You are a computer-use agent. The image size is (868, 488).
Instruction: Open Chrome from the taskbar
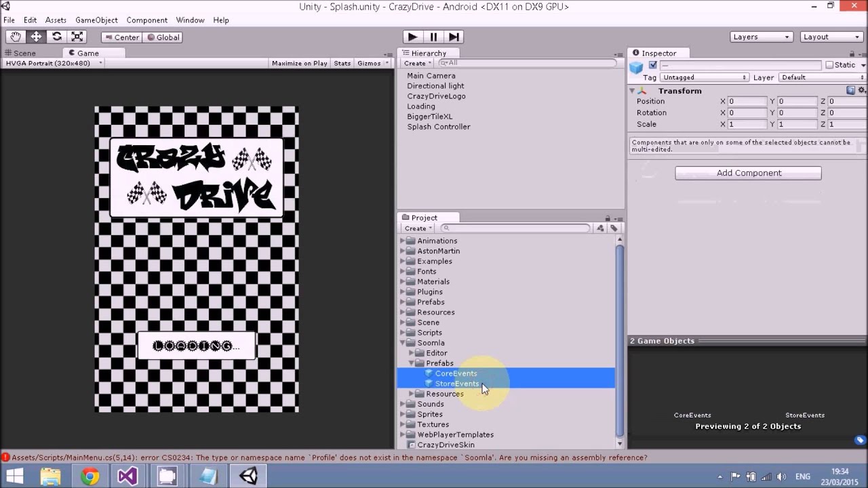pyautogui.click(x=90, y=476)
